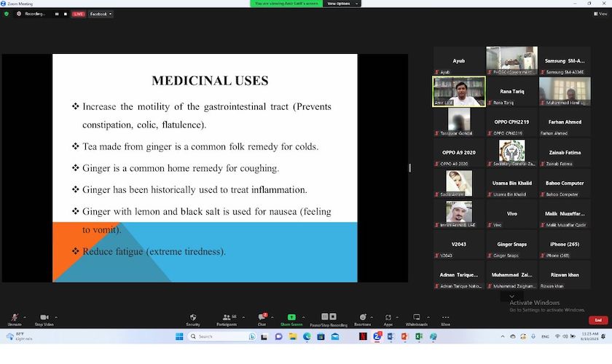Image resolution: width=612 pixels, height=364 pixels.
Task: Open the Reactions menu
Action: click(362, 319)
